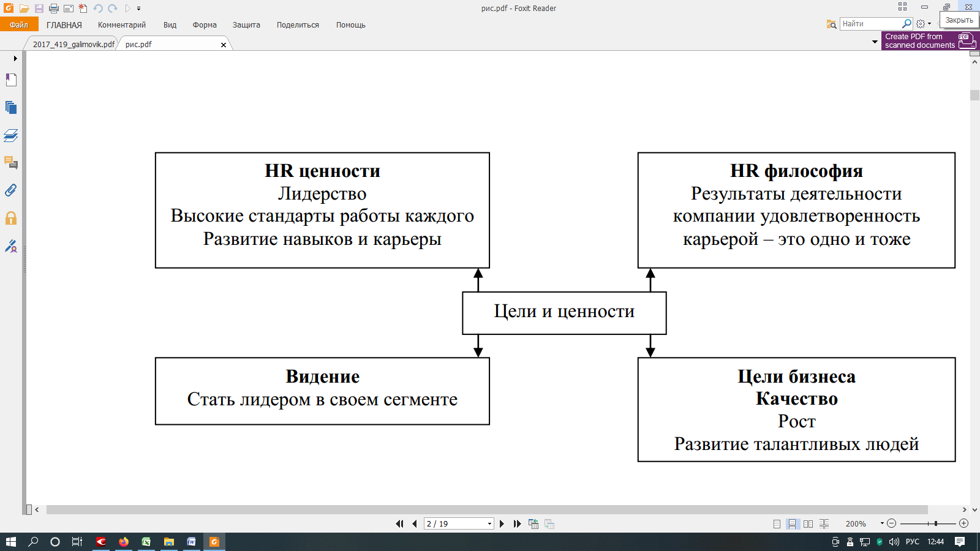Open File Explorer from the taskbar
The width and height of the screenshot is (980, 551).
169,542
